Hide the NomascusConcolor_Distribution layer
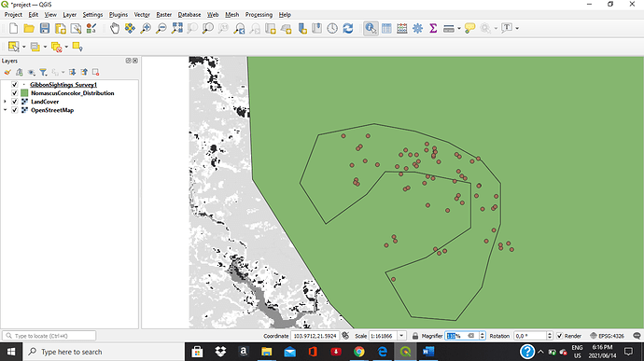Viewport: 644px width, 361px height. click(14, 93)
